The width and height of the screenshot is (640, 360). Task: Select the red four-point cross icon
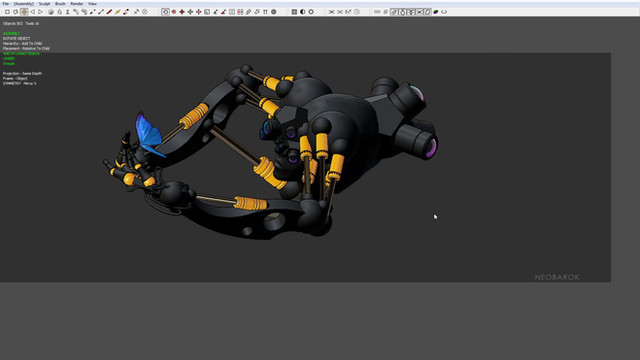(182, 12)
